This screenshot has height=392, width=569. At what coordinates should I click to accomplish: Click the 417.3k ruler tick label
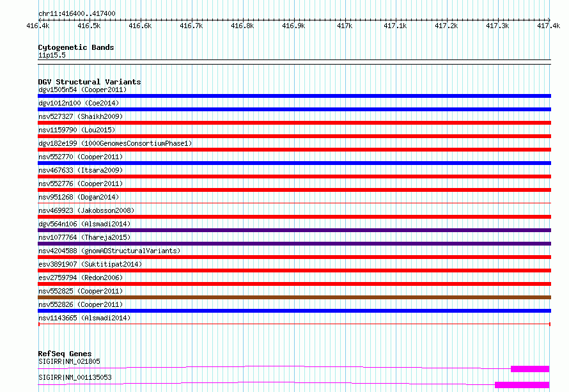[497, 26]
